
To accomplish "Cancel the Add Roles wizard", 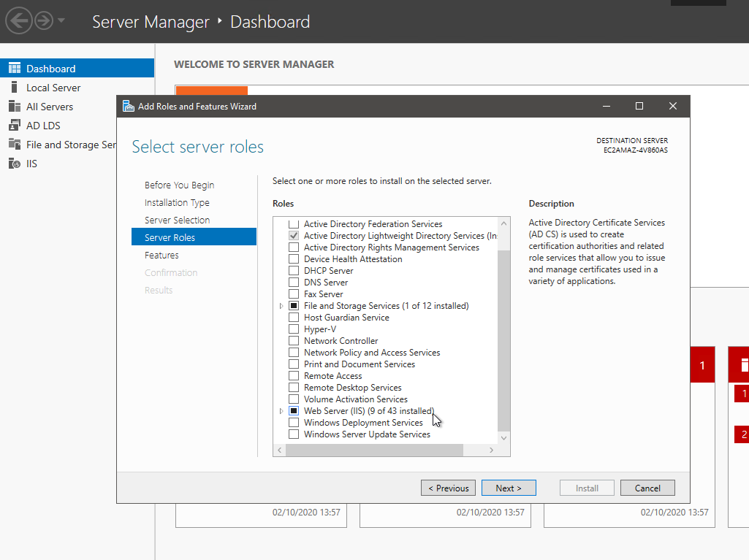I will (x=647, y=488).
